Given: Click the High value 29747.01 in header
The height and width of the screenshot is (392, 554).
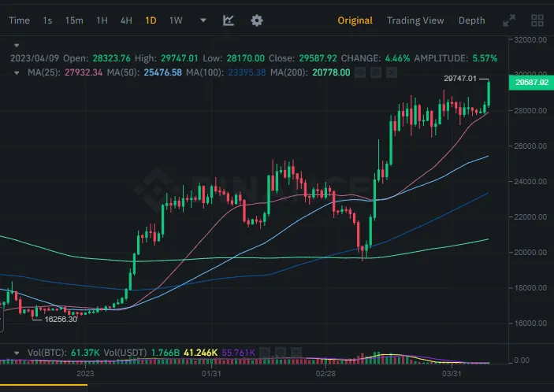Looking at the screenshot, I should click(180, 58).
